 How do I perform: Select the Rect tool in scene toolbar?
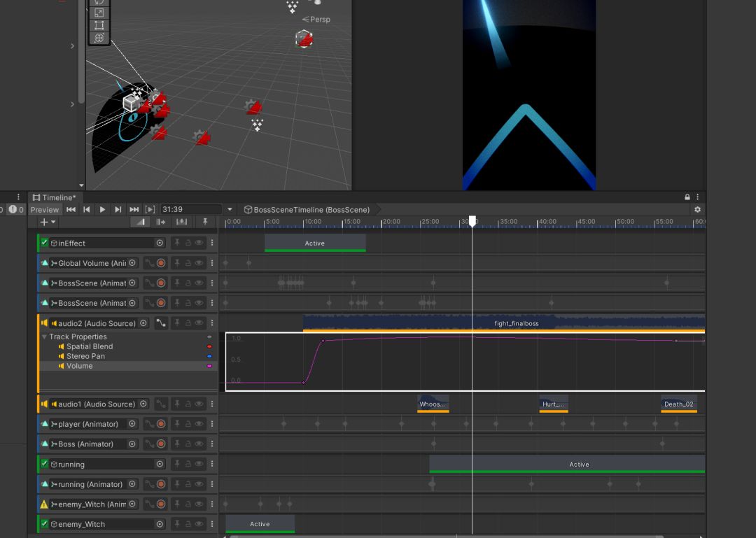coord(99,25)
